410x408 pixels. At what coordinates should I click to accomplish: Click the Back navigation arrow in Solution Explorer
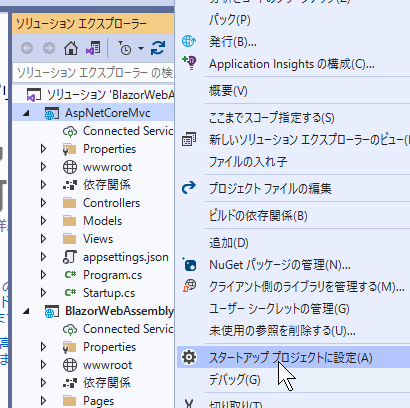[27, 48]
